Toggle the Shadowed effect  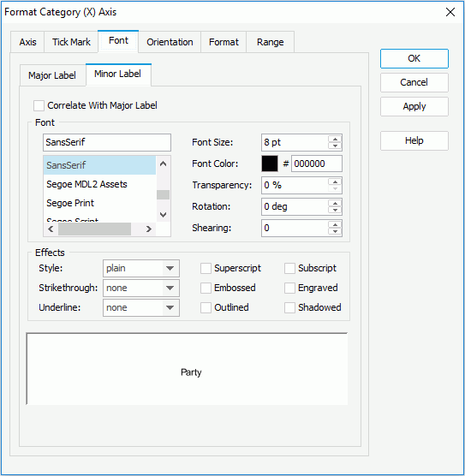tap(289, 307)
